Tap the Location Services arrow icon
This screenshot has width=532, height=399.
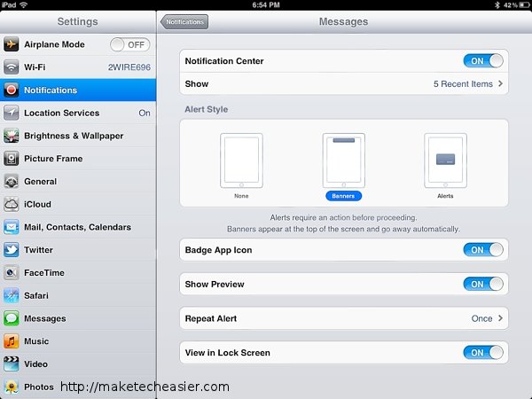[12, 113]
